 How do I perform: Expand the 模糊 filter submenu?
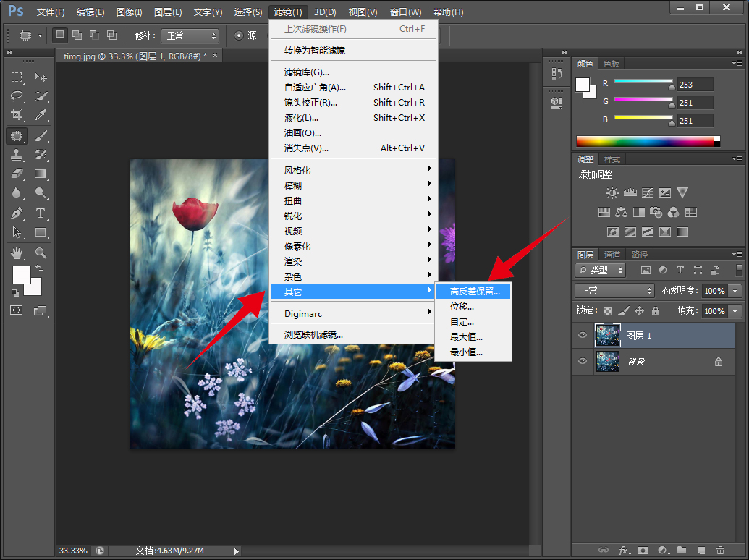pos(353,186)
